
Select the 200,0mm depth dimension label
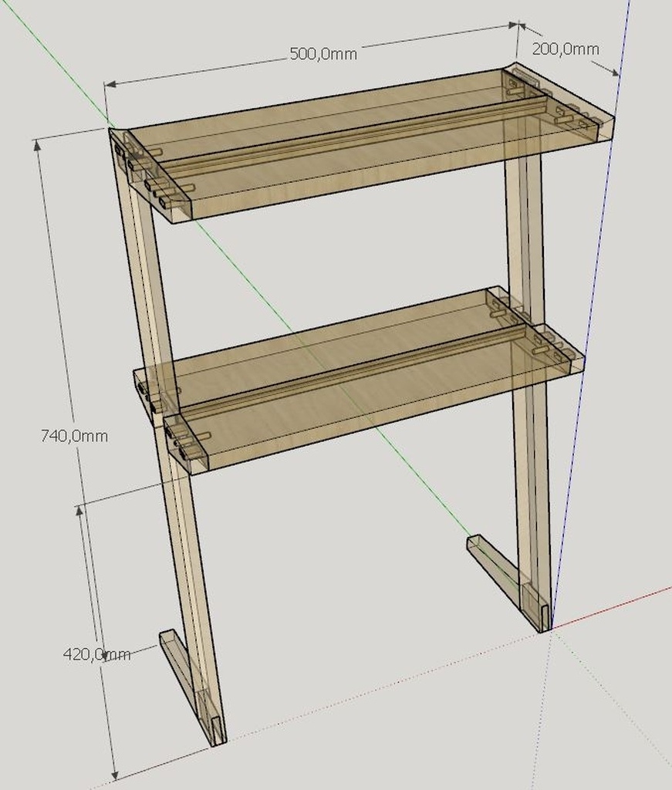(x=566, y=49)
